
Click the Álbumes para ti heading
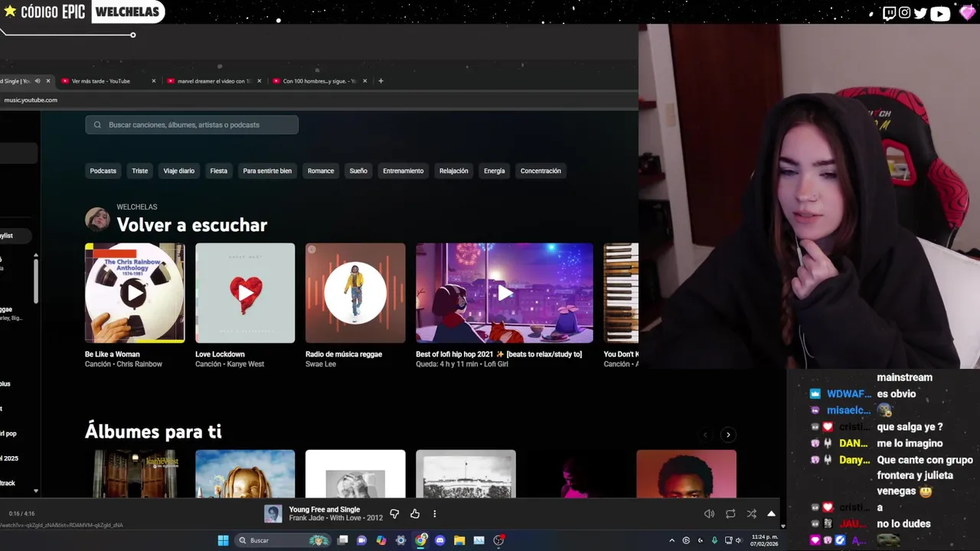click(153, 432)
